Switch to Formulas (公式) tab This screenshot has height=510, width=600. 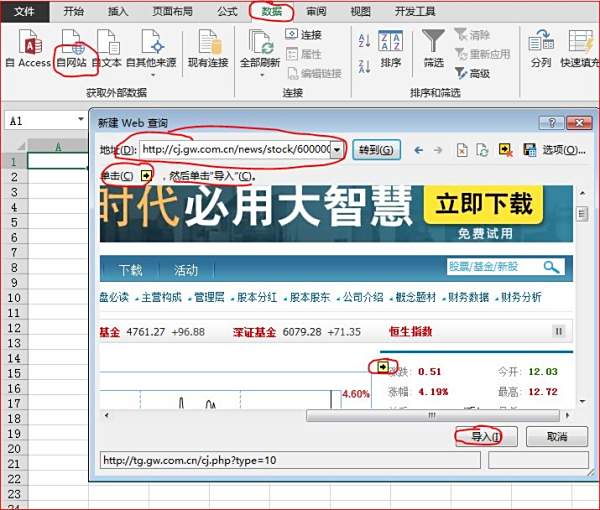(x=227, y=11)
